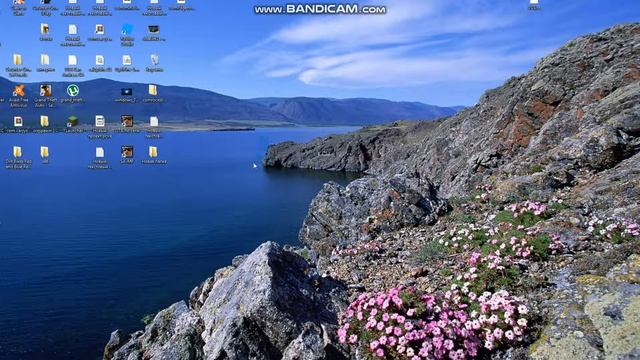Image resolution: width=640 pixels, height=360 pixels.
Task: Select the folder right of SAMP shortcut
Action: point(153,152)
